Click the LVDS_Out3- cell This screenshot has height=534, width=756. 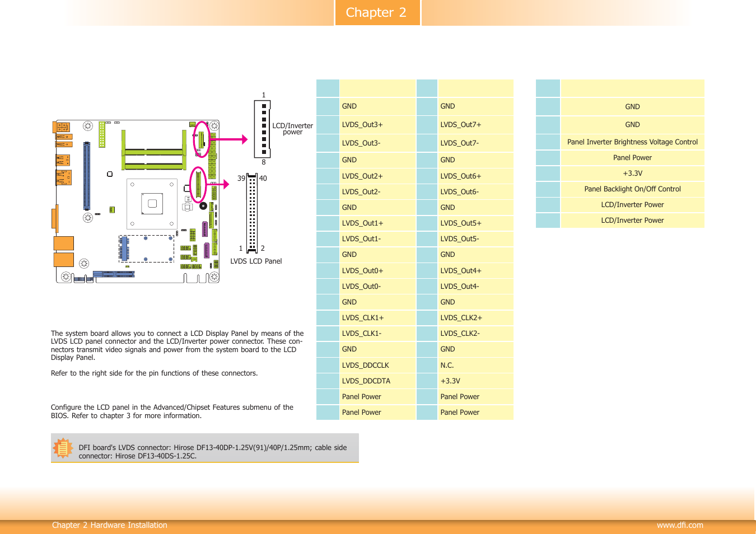pos(377,143)
